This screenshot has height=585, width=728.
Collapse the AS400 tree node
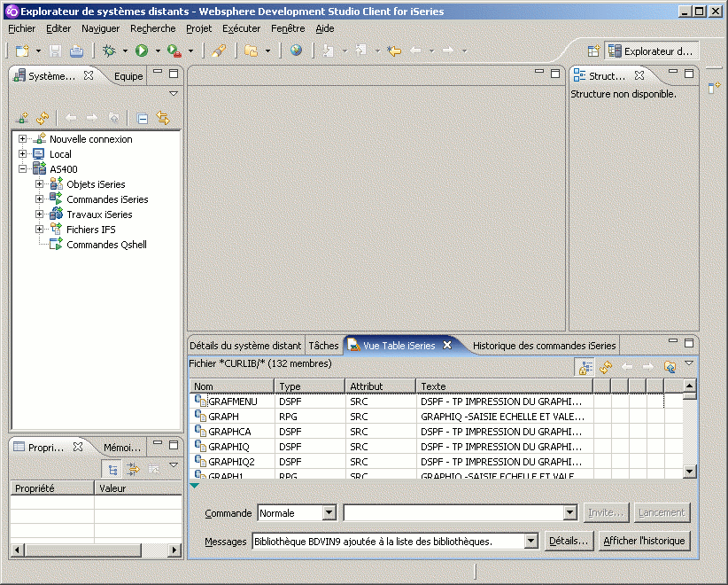tap(22, 168)
